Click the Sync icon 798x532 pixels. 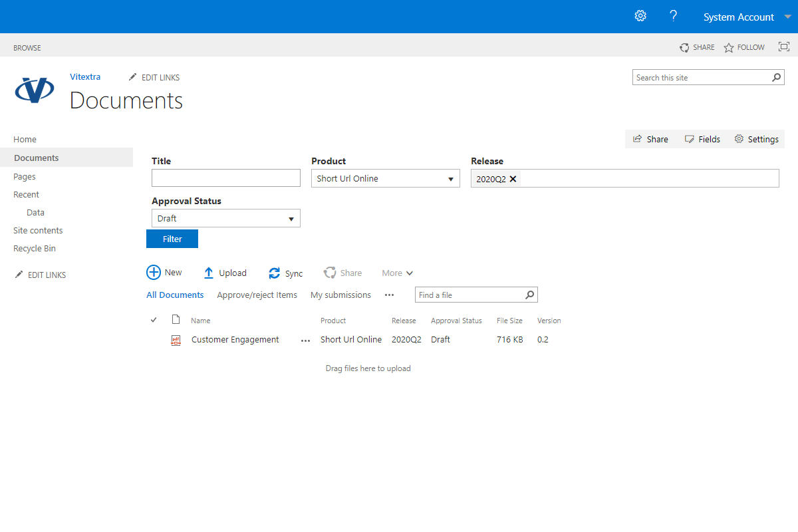click(x=274, y=273)
